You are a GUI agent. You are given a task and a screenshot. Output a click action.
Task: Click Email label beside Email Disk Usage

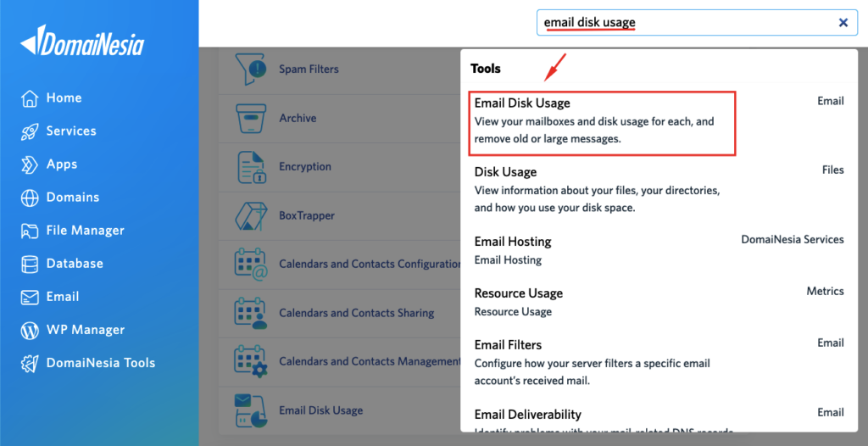[x=831, y=101]
